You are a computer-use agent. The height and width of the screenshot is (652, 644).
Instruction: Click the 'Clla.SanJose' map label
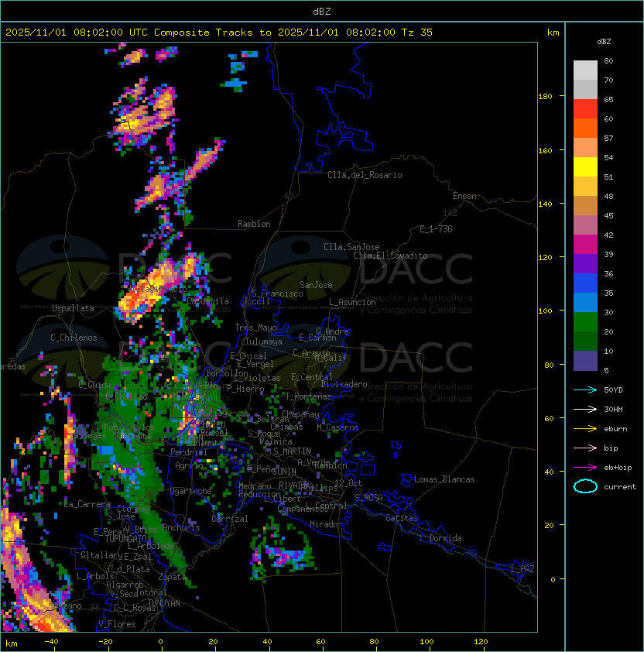pyautogui.click(x=351, y=247)
